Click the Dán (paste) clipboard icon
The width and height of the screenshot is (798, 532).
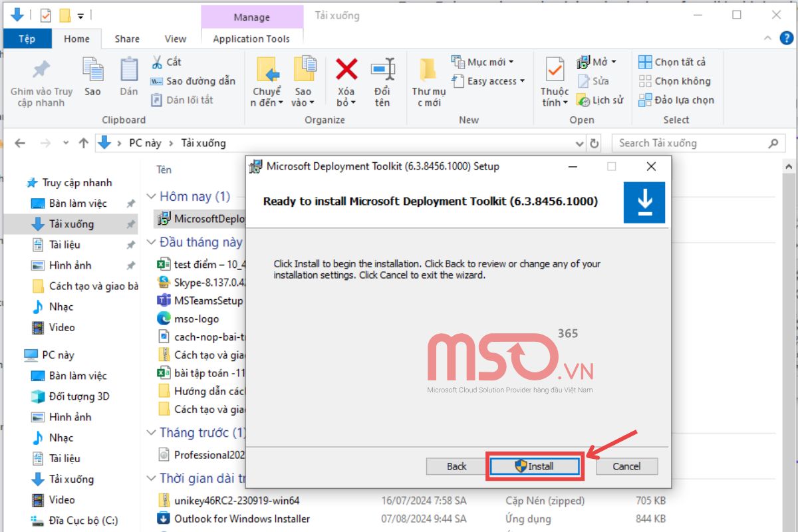[129, 70]
